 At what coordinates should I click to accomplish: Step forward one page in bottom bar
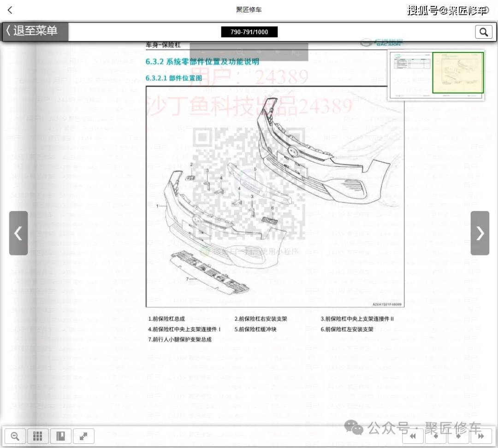tap(458, 436)
